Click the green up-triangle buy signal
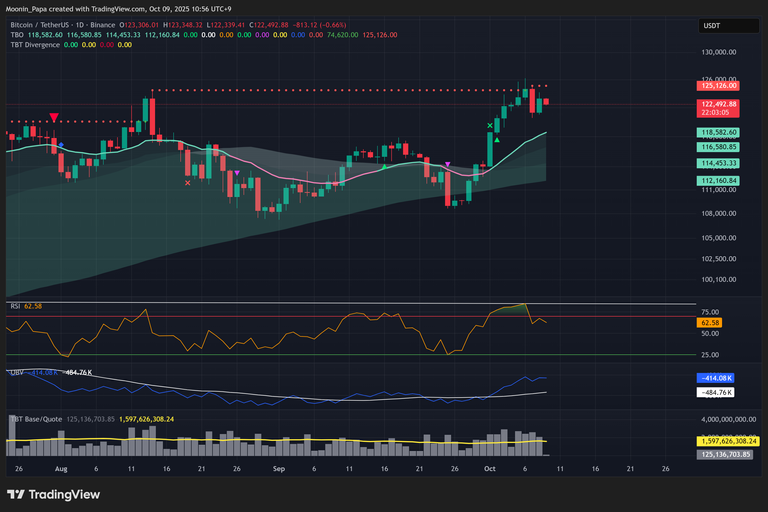 pos(497,141)
